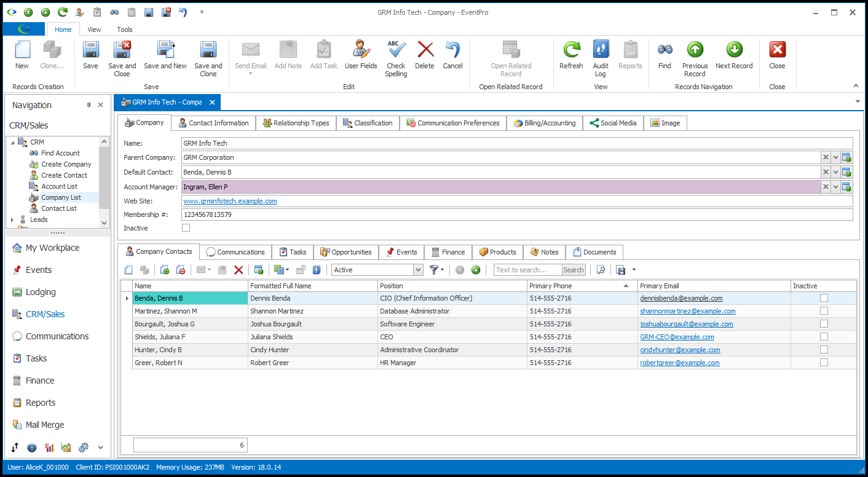Click the Save and New button
The width and height of the screenshot is (868, 477).
(x=165, y=56)
